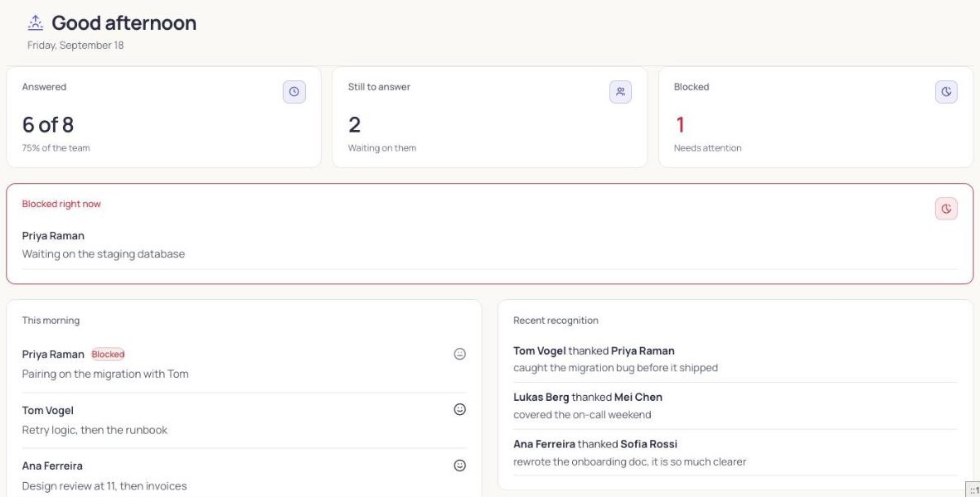Click the "6 of 8" answered count
The image size is (980, 497).
pyautogui.click(x=48, y=125)
